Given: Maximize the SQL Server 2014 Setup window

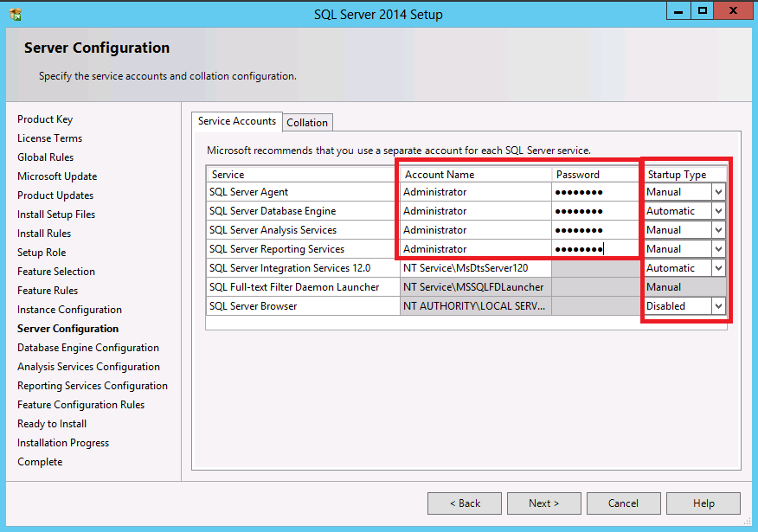Looking at the screenshot, I should 703,10.
